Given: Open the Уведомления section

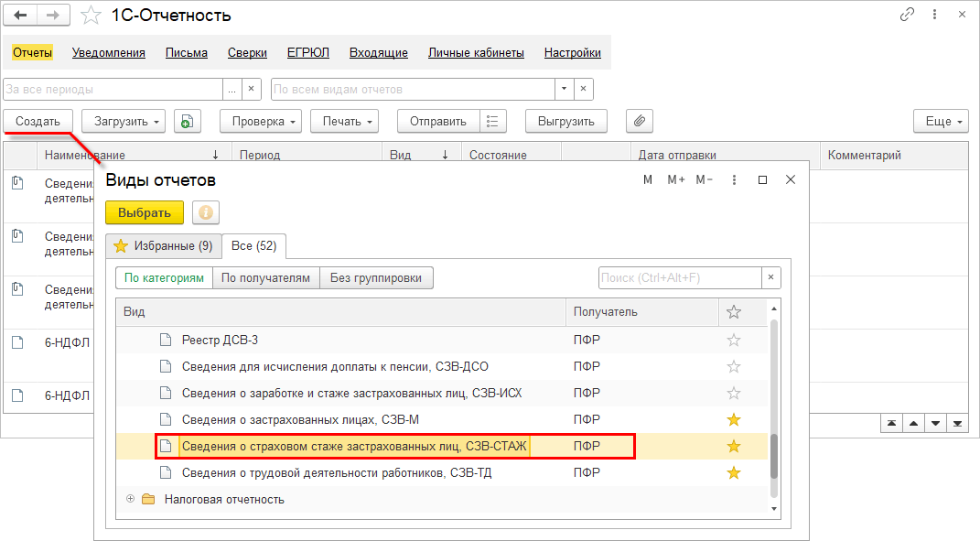Looking at the screenshot, I should pos(109,52).
